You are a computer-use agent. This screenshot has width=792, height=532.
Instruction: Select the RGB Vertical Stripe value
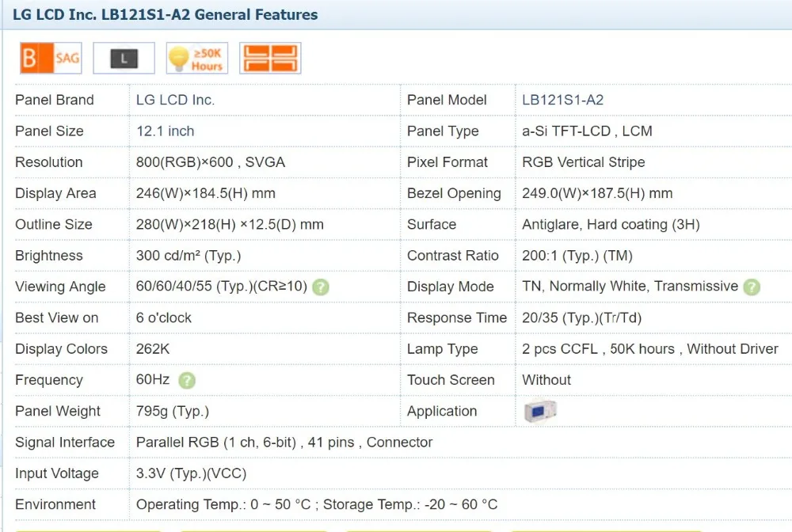point(584,162)
